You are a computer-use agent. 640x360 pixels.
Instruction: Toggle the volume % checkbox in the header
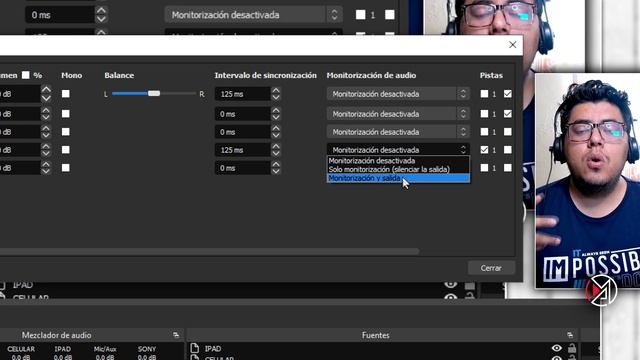click(x=26, y=75)
